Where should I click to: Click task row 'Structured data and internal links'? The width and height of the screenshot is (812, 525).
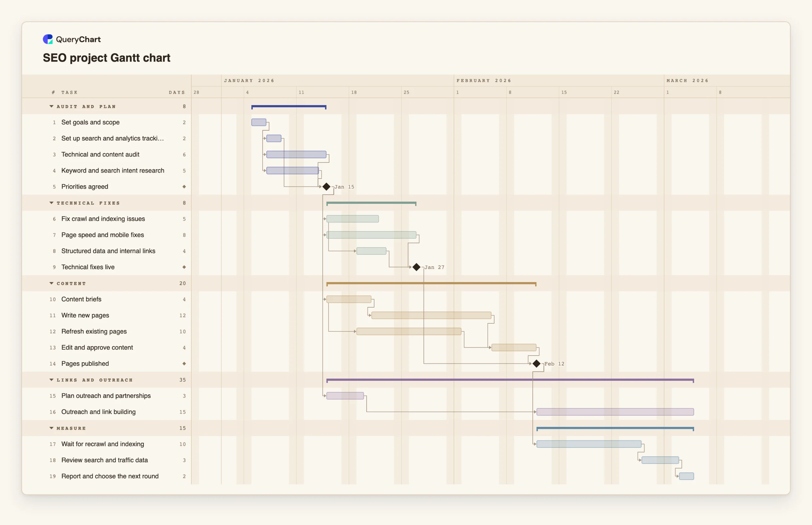(107, 251)
